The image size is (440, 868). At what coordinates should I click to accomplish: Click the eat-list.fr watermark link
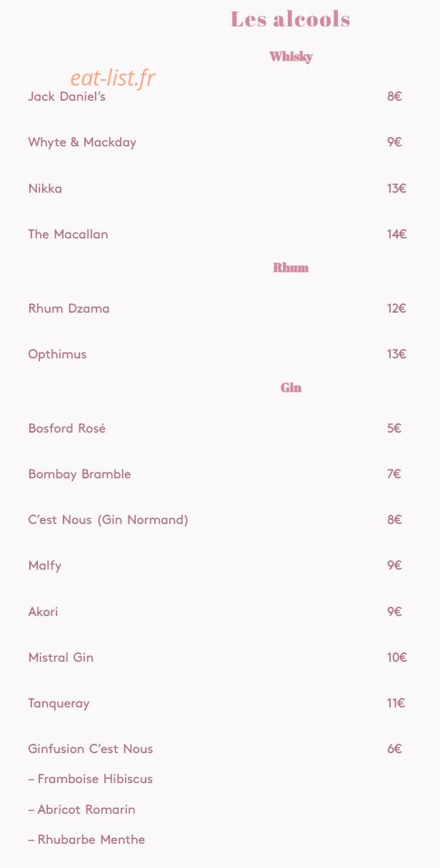pos(113,78)
